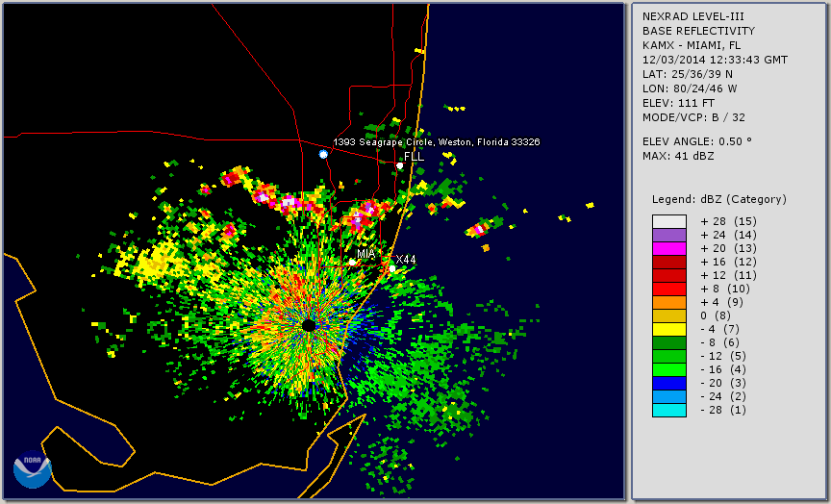Click the LON: 80/24/46 W text
The width and height of the screenshot is (831, 504).
[x=690, y=88]
